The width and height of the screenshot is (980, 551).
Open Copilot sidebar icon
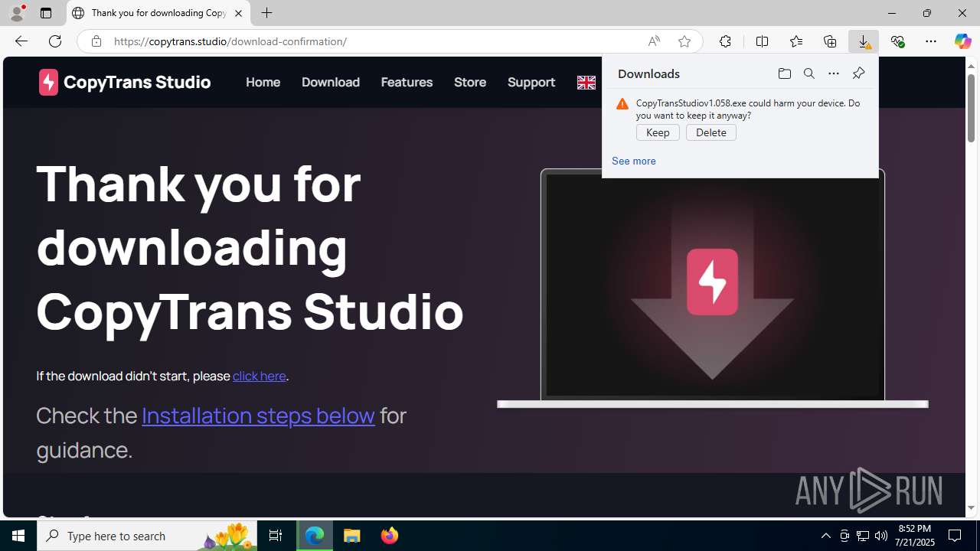(x=962, y=41)
